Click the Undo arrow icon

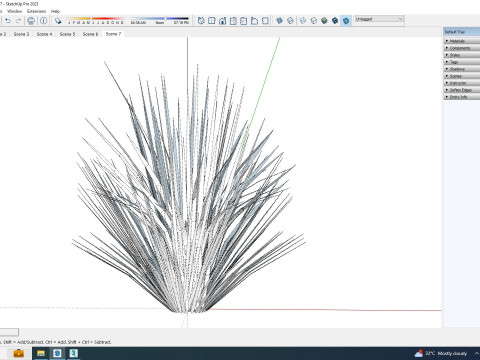8,21
